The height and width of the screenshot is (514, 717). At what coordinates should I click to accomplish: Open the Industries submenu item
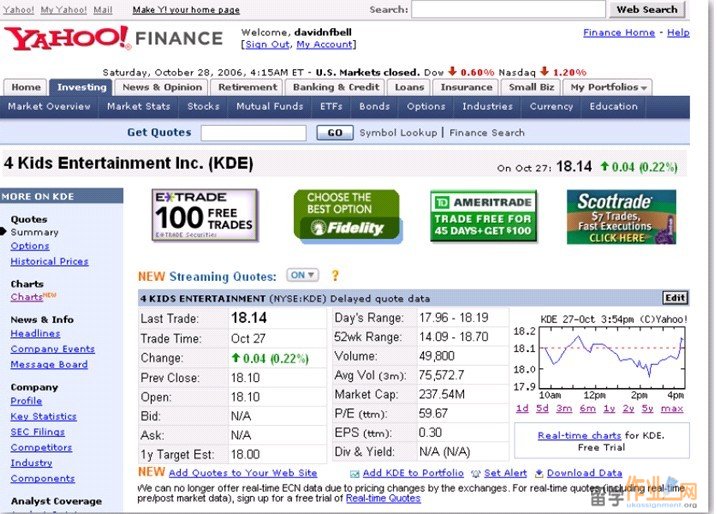click(487, 107)
